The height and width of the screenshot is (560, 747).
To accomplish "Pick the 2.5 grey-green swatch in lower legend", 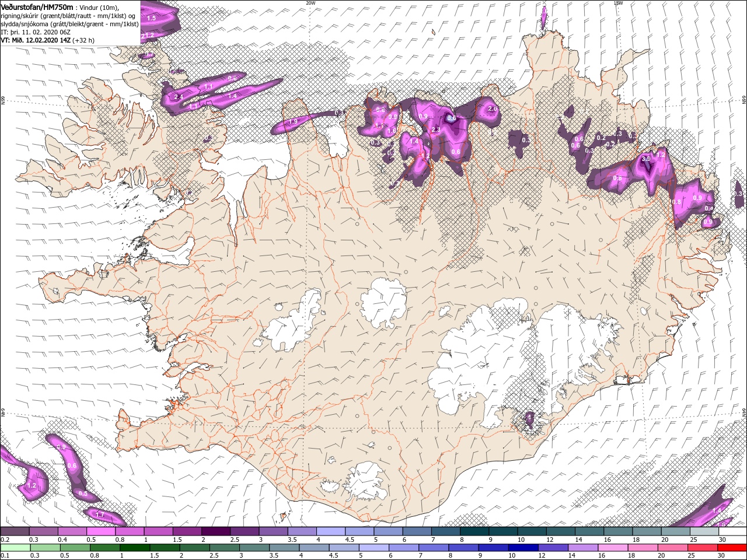I will pos(224,548).
